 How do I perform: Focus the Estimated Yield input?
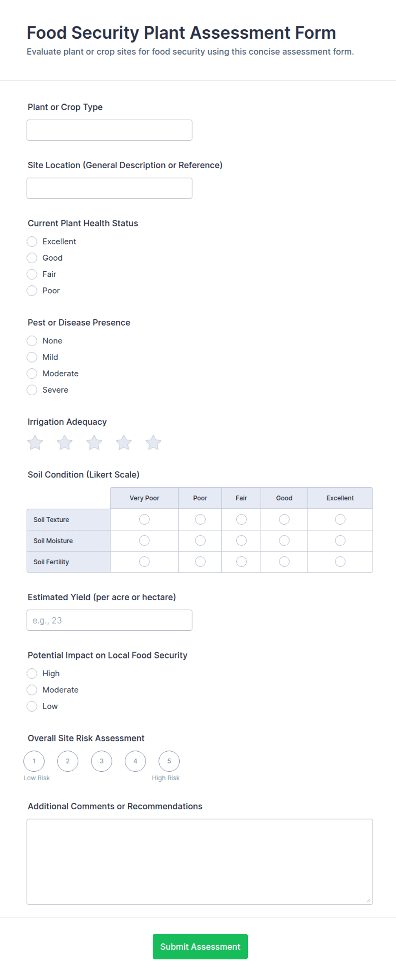coord(109,620)
